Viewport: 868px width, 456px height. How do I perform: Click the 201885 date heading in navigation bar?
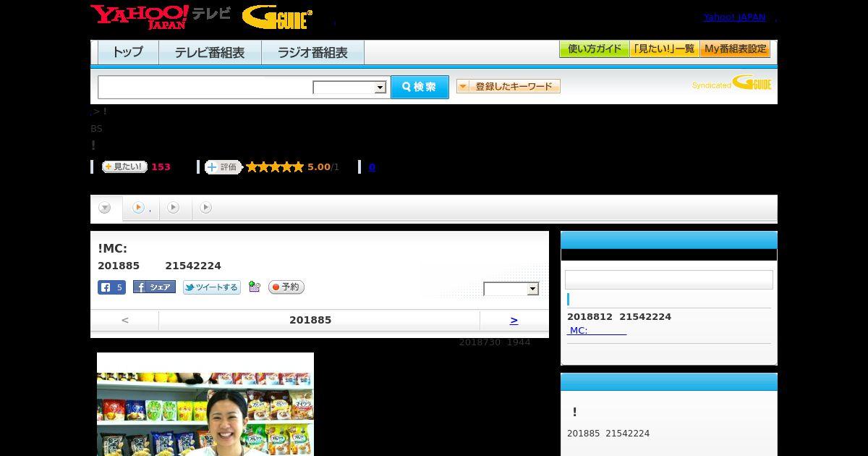pyautogui.click(x=310, y=320)
